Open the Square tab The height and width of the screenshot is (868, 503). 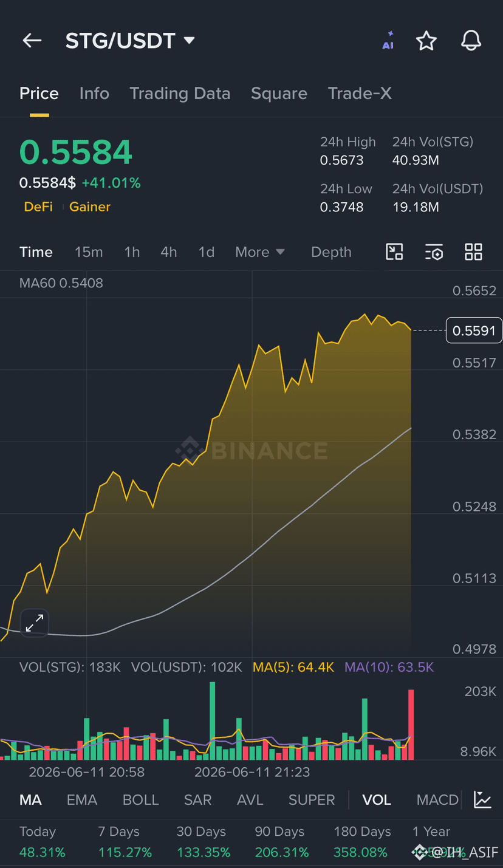279,94
